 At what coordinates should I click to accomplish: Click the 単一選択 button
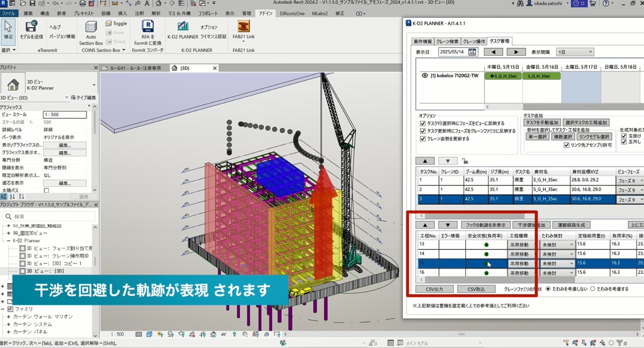(x=537, y=137)
